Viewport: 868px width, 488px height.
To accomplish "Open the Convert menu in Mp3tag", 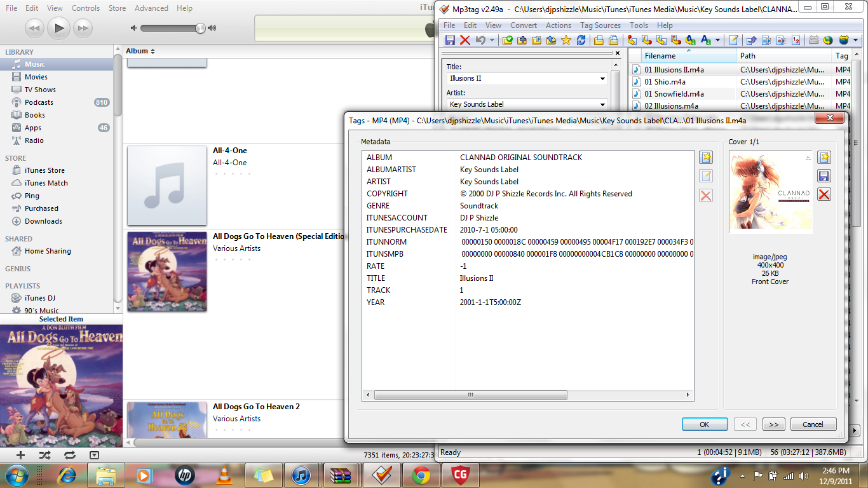I will coord(524,25).
